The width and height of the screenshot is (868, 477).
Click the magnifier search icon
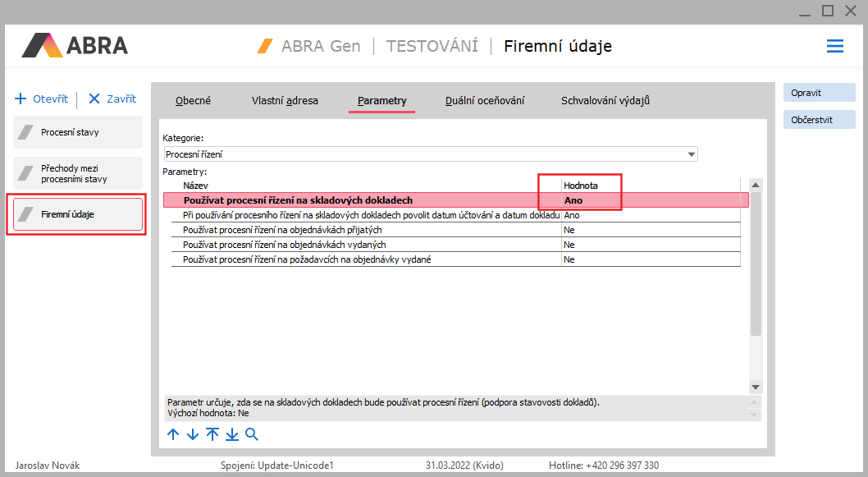[x=252, y=434]
